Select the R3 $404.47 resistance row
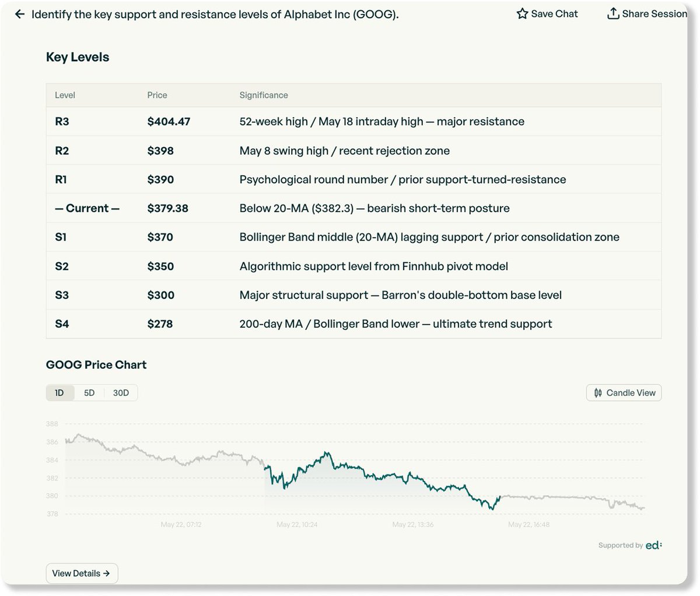Viewport: 700px width, 596px height. tap(353, 121)
